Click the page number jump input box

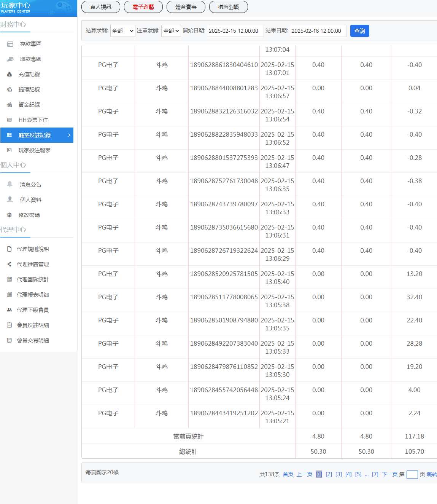412,474
